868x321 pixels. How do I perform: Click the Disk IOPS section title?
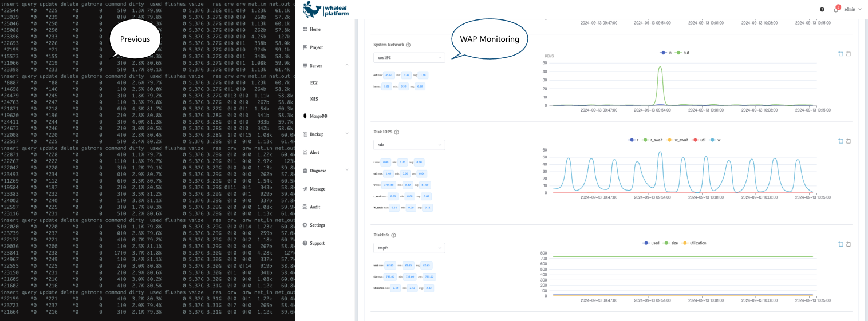tap(382, 132)
